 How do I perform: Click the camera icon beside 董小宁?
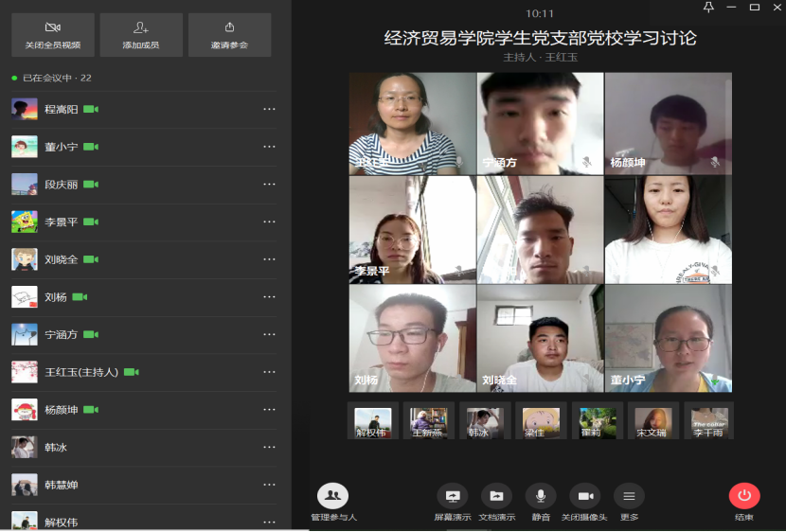(x=91, y=147)
